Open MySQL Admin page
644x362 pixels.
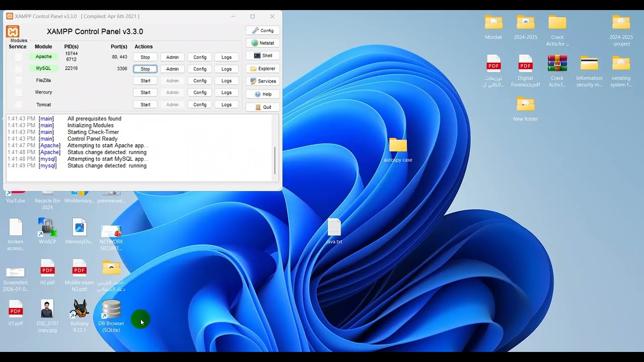pyautogui.click(x=173, y=69)
